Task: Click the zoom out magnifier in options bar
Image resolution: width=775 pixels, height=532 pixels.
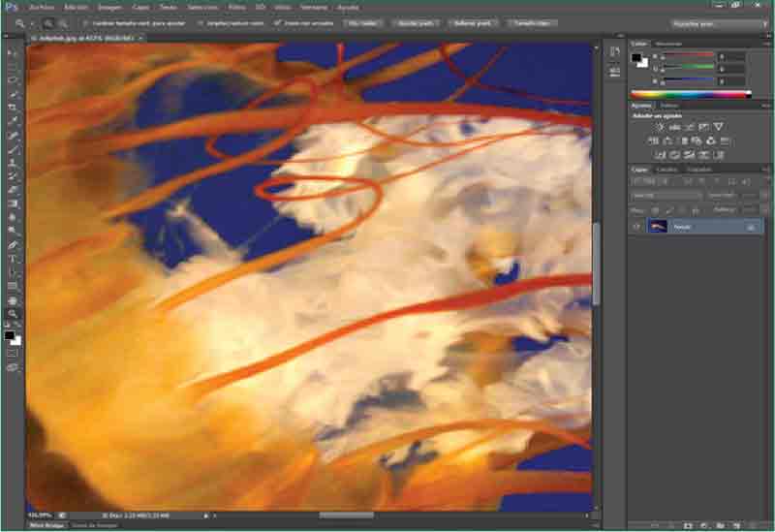Action: coord(63,22)
